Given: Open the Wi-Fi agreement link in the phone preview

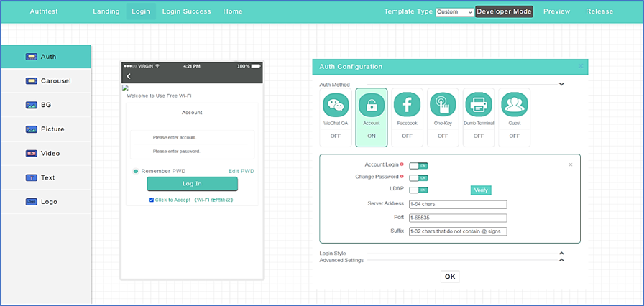Looking at the screenshot, I should (213, 200).
